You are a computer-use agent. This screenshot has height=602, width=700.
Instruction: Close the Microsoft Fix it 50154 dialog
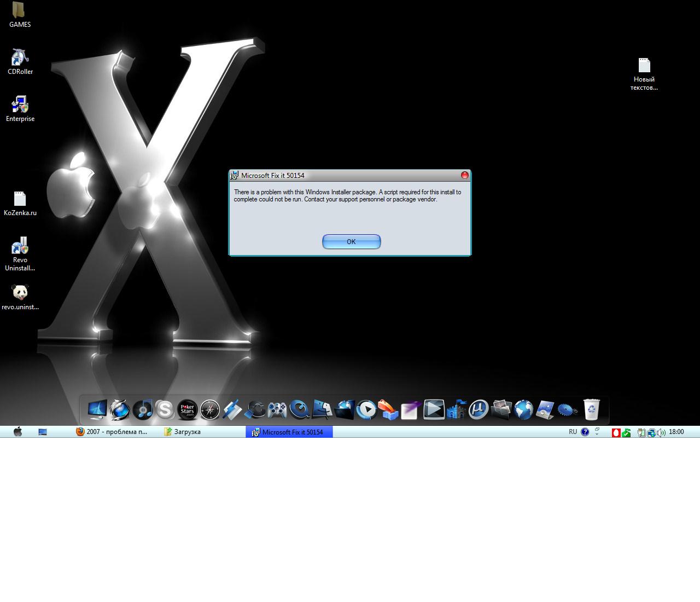465,175
